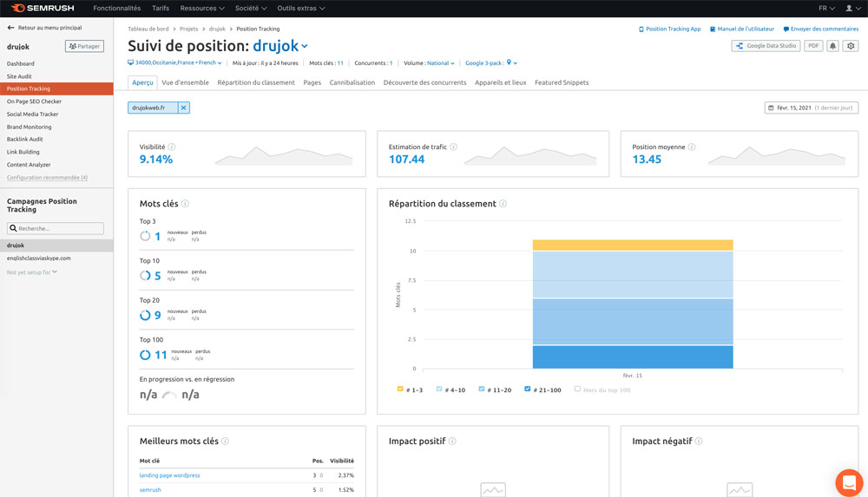Click the yellow #1-3 bar segment
868x497 pixels.
tap(633, 245)
